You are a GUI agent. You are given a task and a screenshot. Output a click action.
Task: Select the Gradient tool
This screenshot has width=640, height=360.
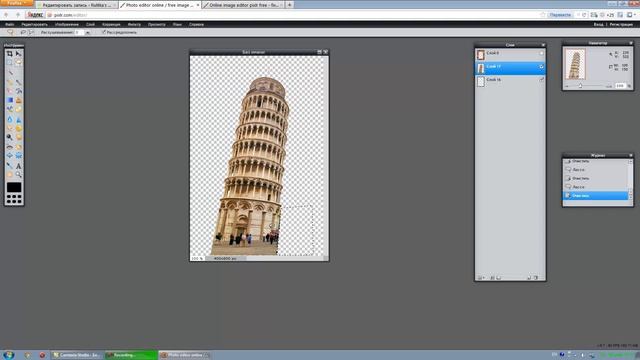click(x=9, y=100)
